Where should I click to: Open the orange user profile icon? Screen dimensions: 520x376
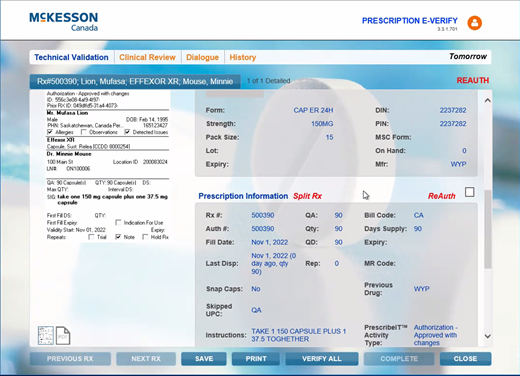tap(474, 23)
